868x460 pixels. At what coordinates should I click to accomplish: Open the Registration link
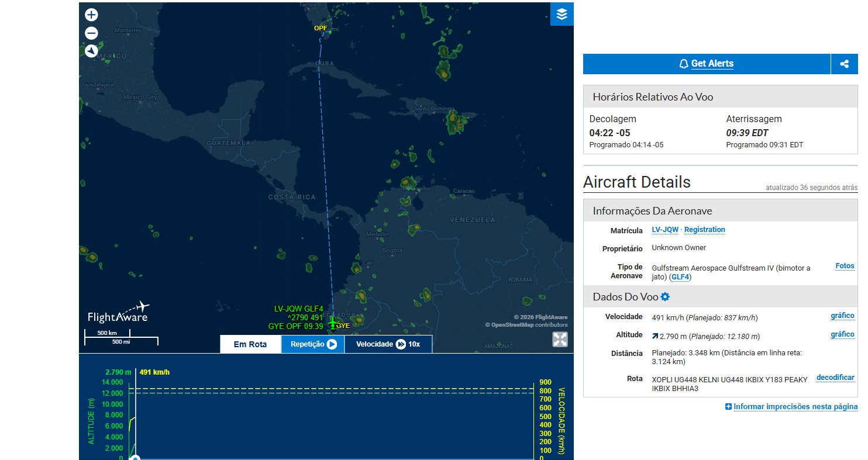(705, 230)
